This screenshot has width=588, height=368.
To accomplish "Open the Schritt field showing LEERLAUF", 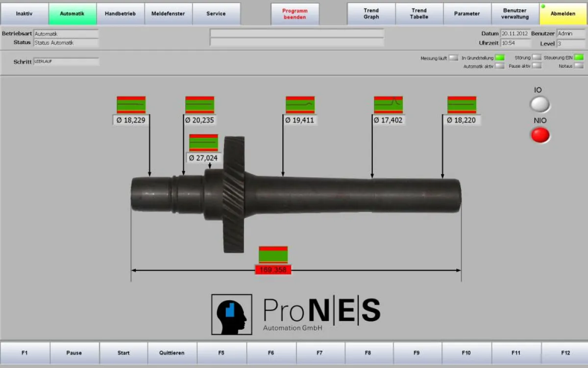I will pyautogui.click(x=66, y=61).
